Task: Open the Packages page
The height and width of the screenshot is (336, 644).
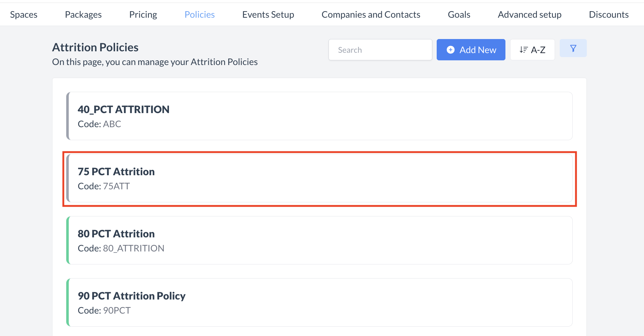Action: coord(83,14)
